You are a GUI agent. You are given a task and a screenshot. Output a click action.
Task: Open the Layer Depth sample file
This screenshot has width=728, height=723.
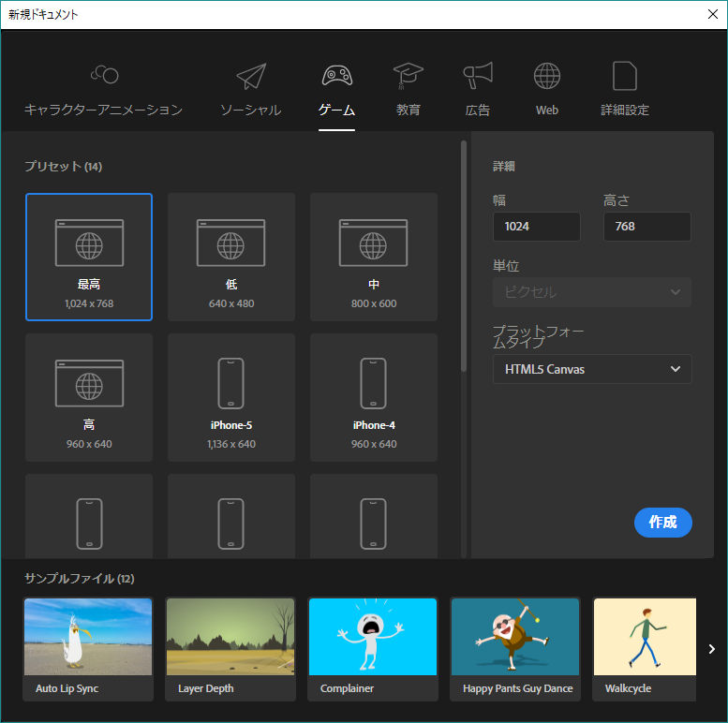pyautogui.click(x=230, y=649)
